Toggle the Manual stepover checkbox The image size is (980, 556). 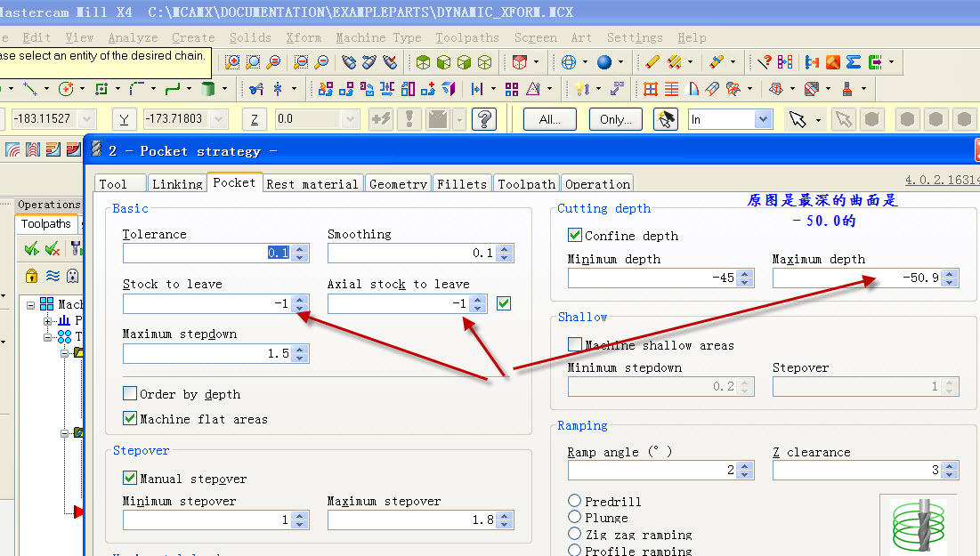point(129,478)
